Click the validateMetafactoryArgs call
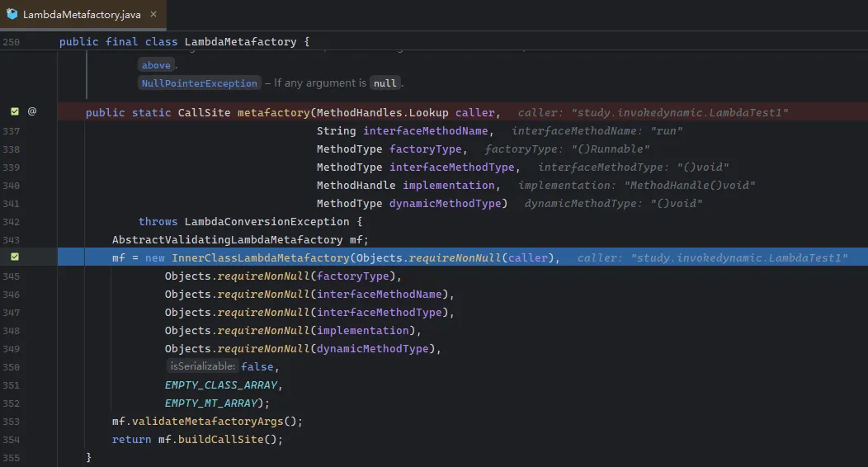Image resolution: width=868 pixels, height=467 pixels. [207, 422]
